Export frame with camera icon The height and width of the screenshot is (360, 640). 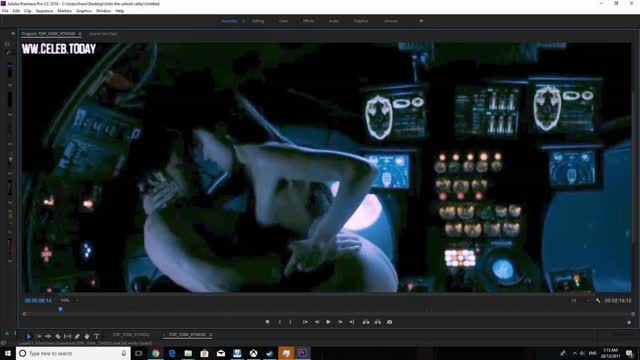coord(389,322)
